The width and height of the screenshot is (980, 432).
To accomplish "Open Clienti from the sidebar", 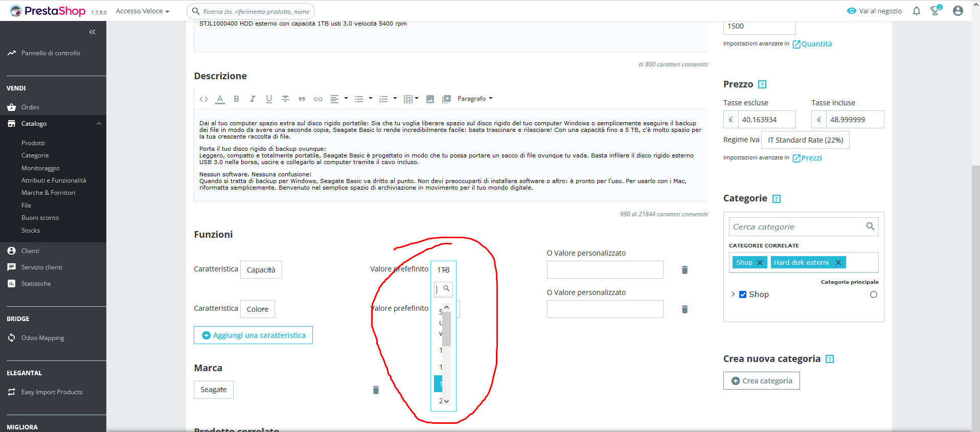I will coord(30,251).
